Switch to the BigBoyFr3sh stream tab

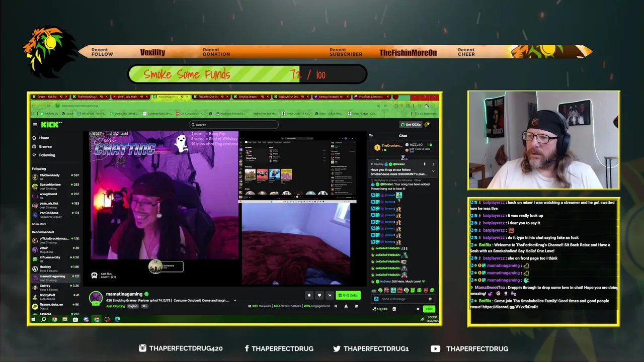pyautogui.click(x=291, y=97)
